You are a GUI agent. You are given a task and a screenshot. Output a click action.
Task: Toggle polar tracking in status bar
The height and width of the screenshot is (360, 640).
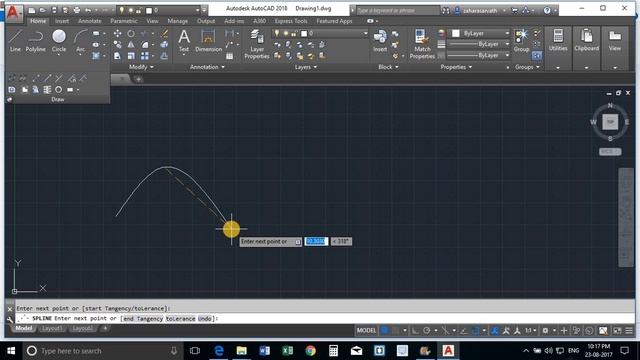427,330
